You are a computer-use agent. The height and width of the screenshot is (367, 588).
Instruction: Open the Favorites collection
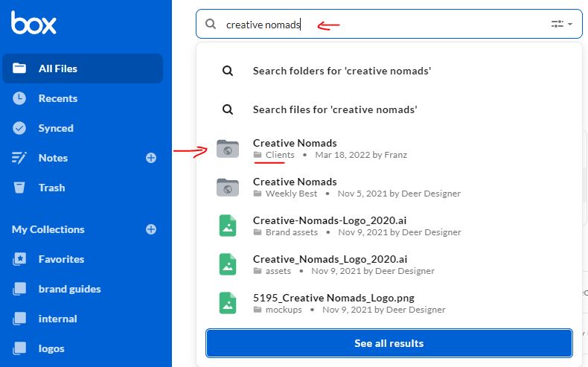(61, 259)
